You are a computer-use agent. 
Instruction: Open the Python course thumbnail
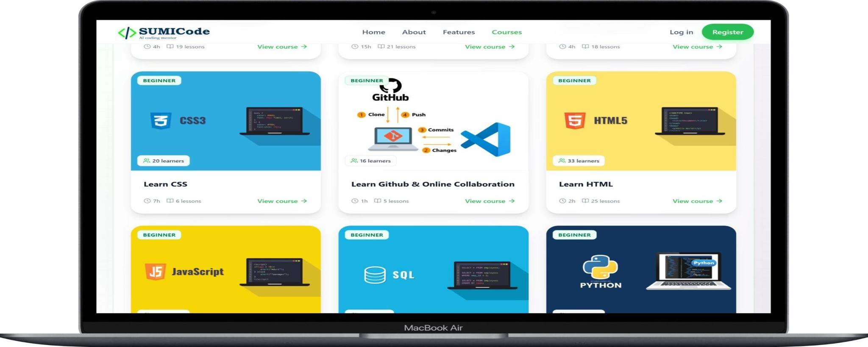pyautogui.click(x=641, y=269)
